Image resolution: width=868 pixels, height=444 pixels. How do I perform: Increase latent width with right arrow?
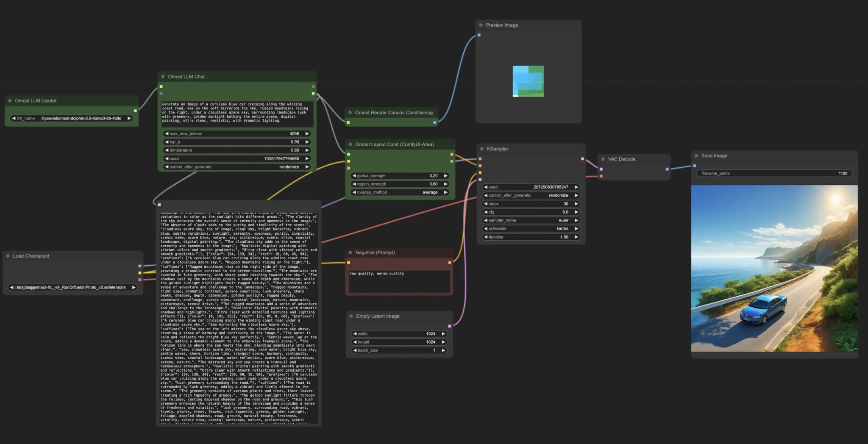coord(443,334)
